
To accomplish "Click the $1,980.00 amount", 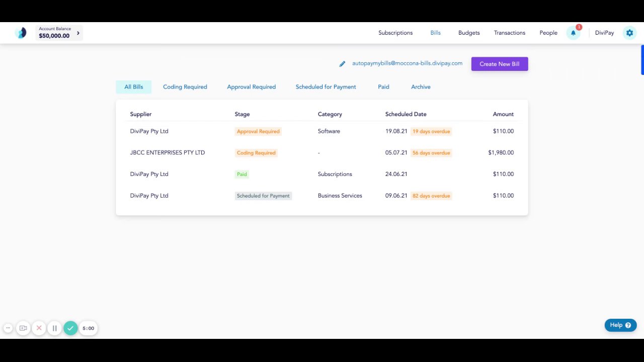I will click(x=501, y=153).
